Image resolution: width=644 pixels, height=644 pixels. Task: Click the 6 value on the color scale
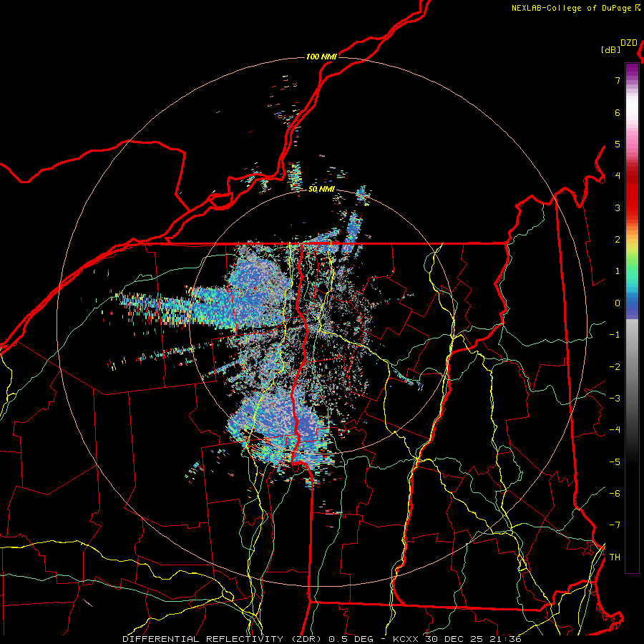[618, 112]
